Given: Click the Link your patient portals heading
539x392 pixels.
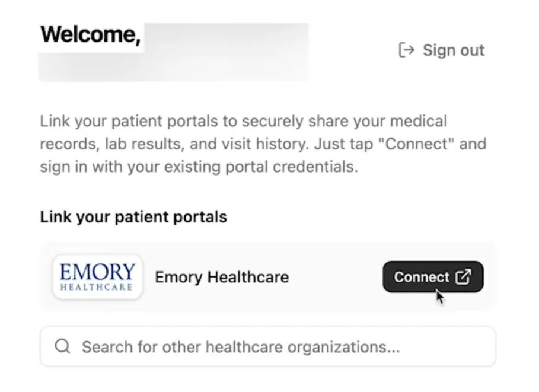Looking at the screenshot, I should pos(133,216).
